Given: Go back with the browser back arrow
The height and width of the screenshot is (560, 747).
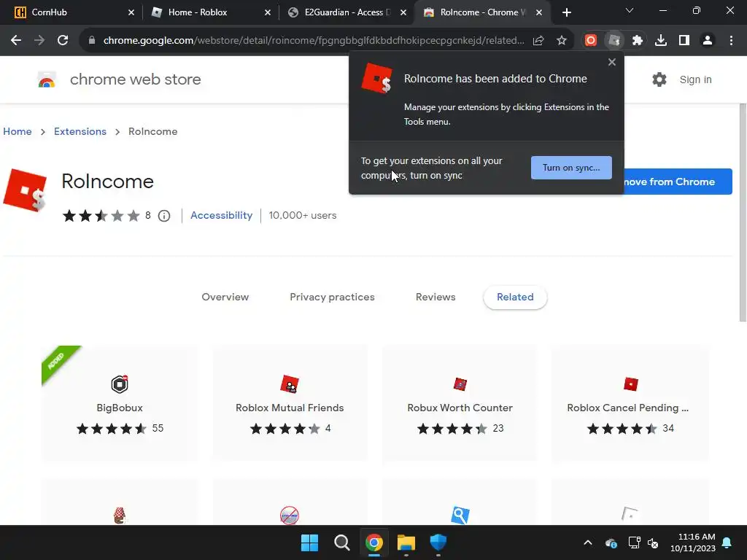Looking at the screenshot, I should click(x=16, y=41).
